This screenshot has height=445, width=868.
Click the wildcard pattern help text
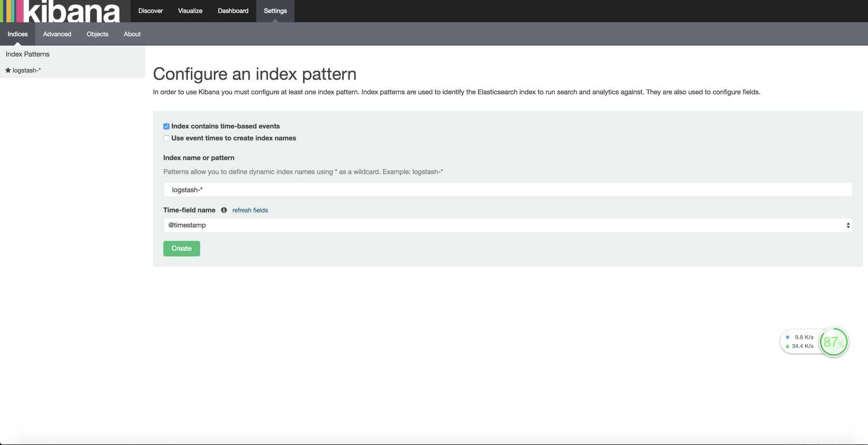point(303,172)
